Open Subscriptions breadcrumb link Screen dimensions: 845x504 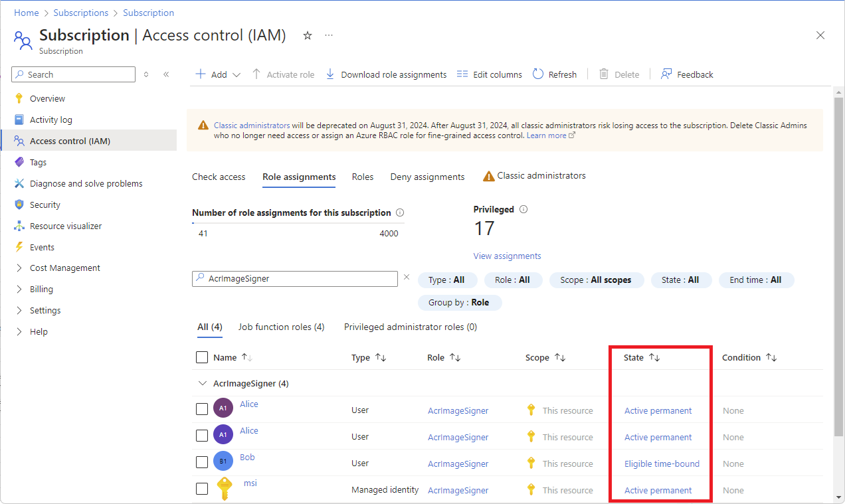click(x=80, y=13)
